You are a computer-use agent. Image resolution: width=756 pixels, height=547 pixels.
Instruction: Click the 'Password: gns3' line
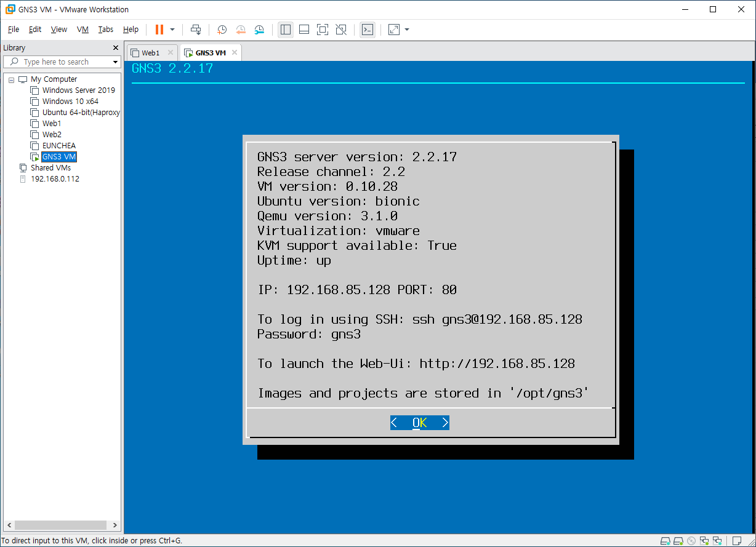(309, 334)
